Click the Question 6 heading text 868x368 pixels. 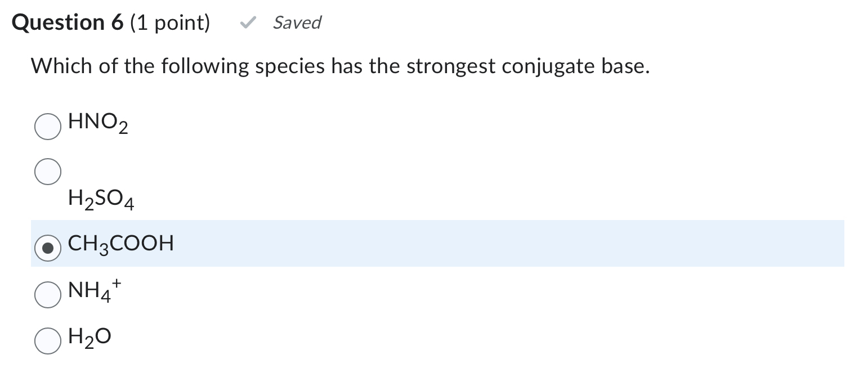(68, 22)
